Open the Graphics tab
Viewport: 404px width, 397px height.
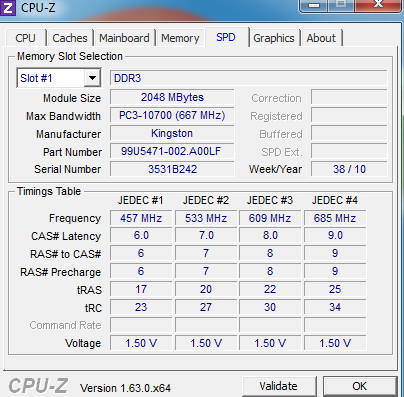[x=274, y=38]
